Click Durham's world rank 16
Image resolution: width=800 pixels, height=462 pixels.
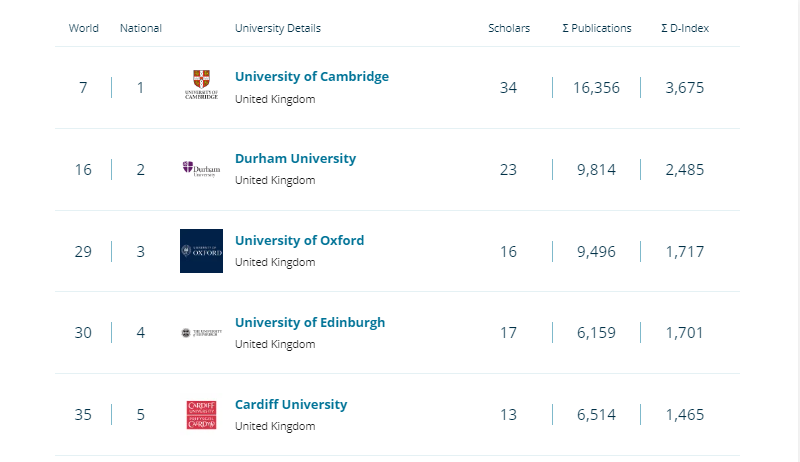(x=83, y=170)
